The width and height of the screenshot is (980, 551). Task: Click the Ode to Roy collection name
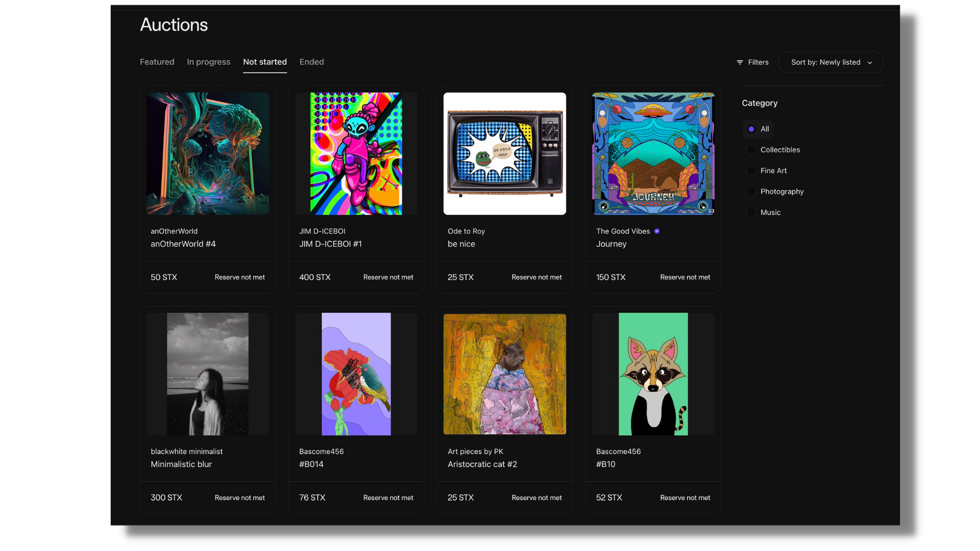click(x=467, y=231)
